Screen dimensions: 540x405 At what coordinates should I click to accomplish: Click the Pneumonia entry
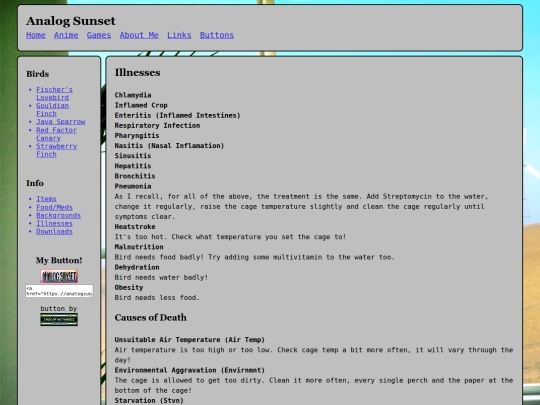coord(133,186)
